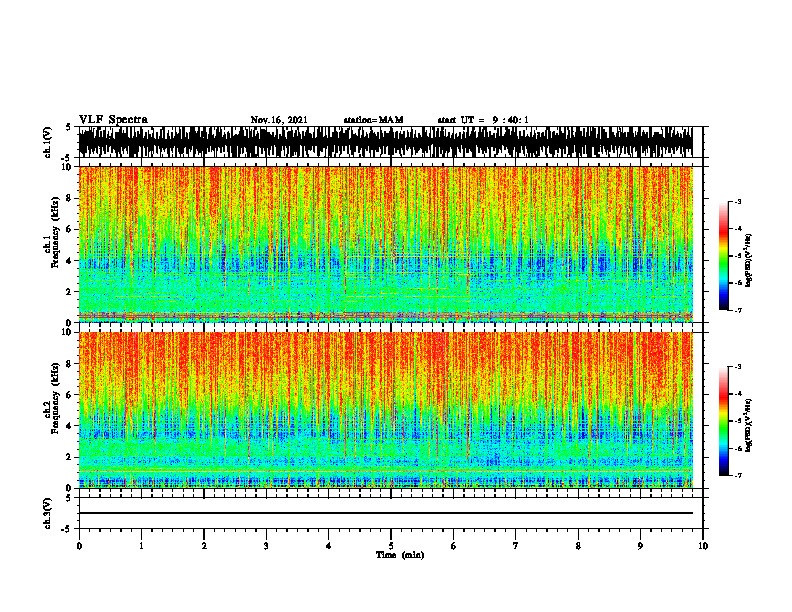Click the '2' kHz tick of ch.2 spectrogram
This screenshot has width=792, height=612.
(70, 457)
